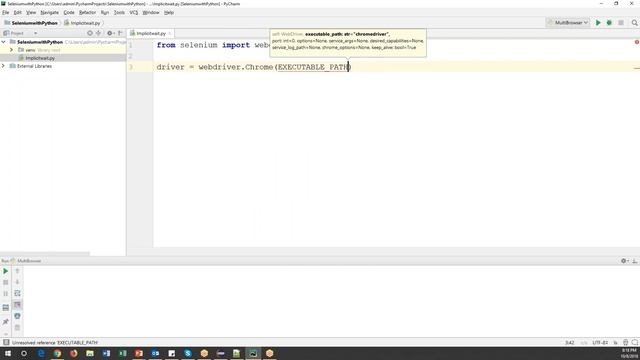
Task: Click the print icon in Run panel
Action: point(17,316)
